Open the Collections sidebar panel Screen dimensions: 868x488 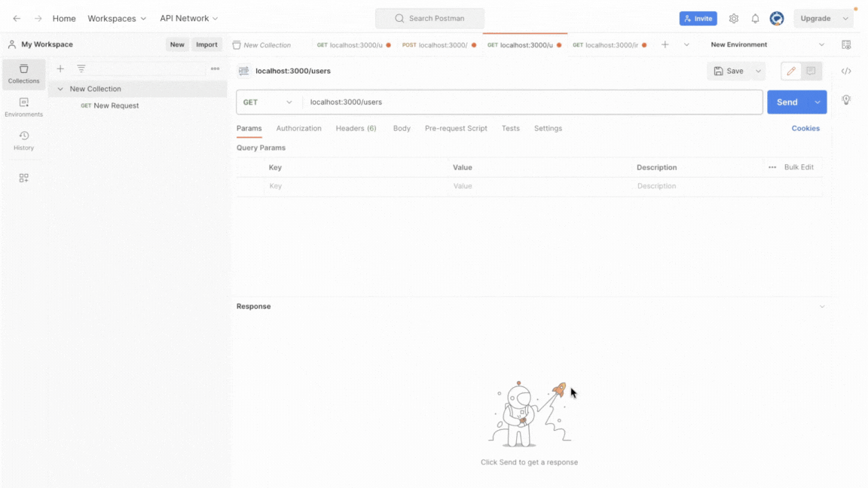coord(24,74)
